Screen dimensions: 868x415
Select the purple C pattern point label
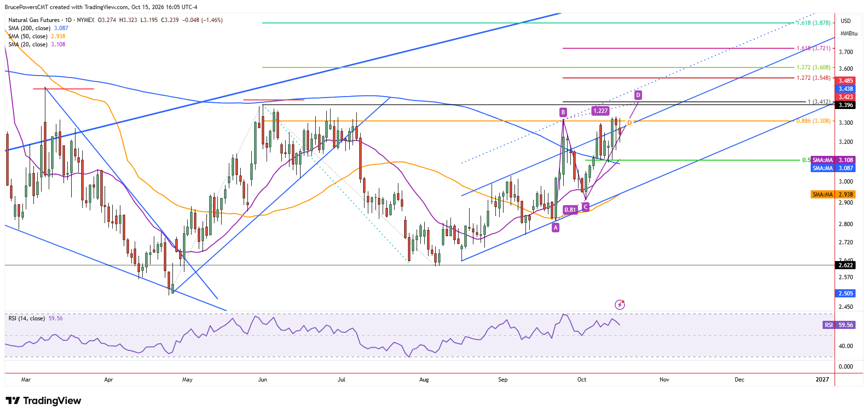point(585,207)
